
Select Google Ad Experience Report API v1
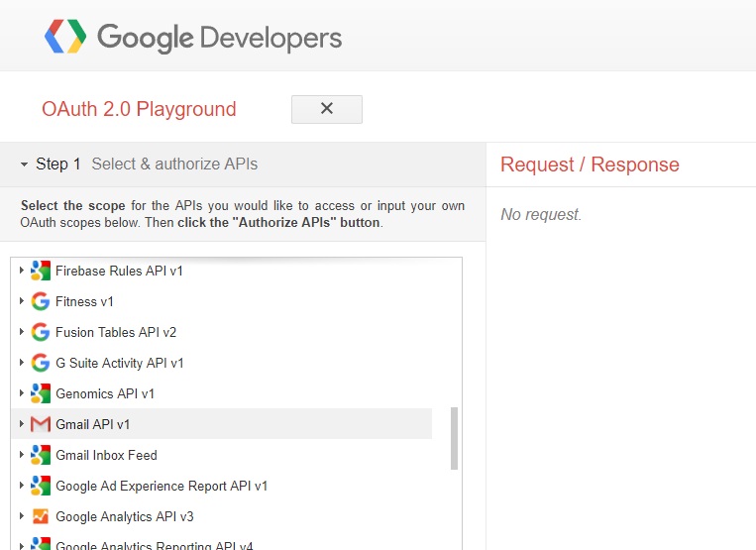pyautogui.click(x=162, y=486)
